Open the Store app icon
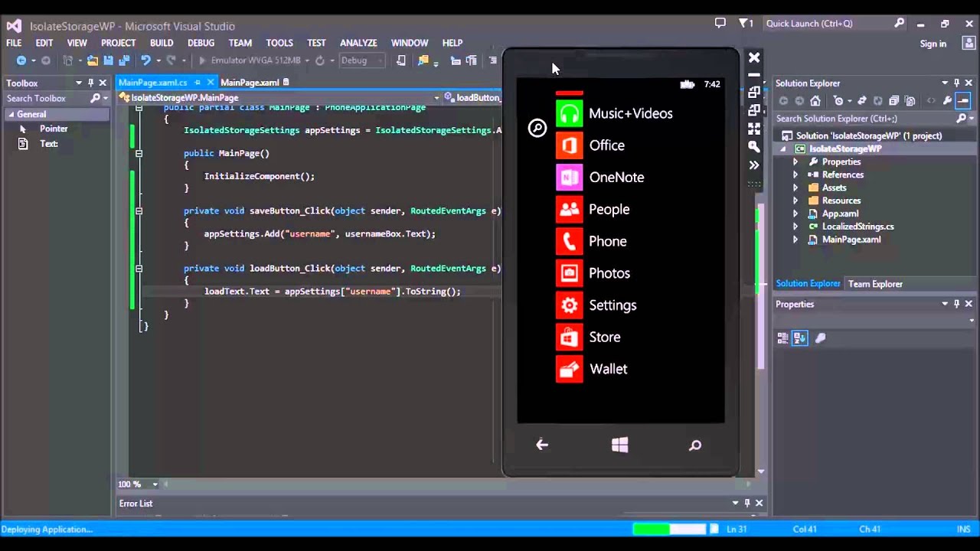 (x=569, y=337)
